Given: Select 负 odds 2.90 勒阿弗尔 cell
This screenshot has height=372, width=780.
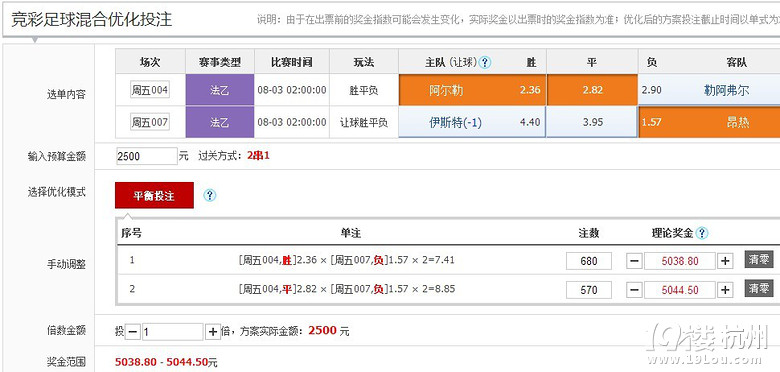Looking at the screenshot, I should tap(709, 91).
